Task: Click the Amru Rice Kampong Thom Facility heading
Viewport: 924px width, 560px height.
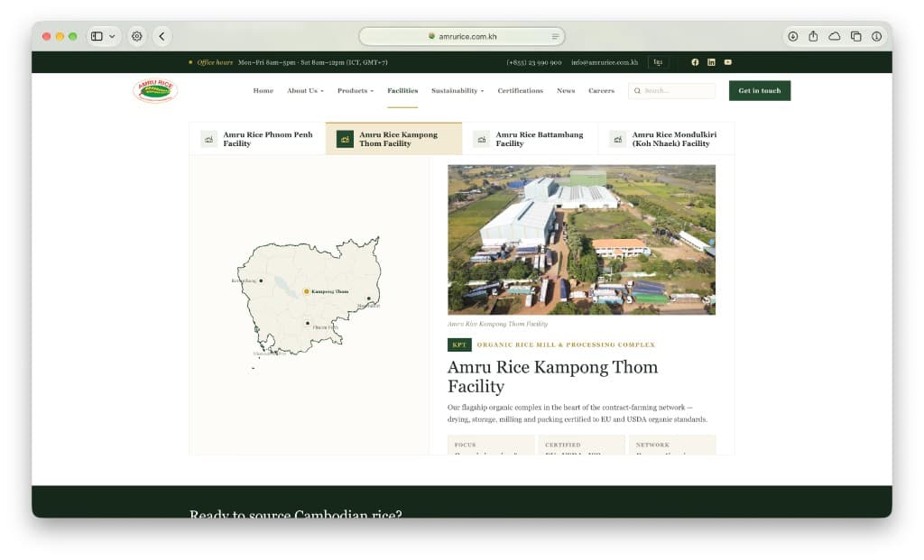Action: point(553,377)
